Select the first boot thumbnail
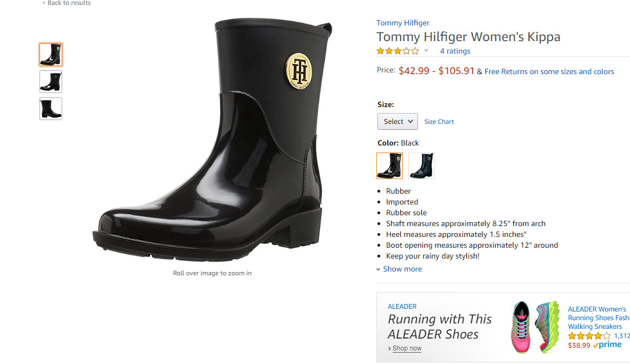The height and width of the screenshot is (364, 630). [x=51, y=55]
